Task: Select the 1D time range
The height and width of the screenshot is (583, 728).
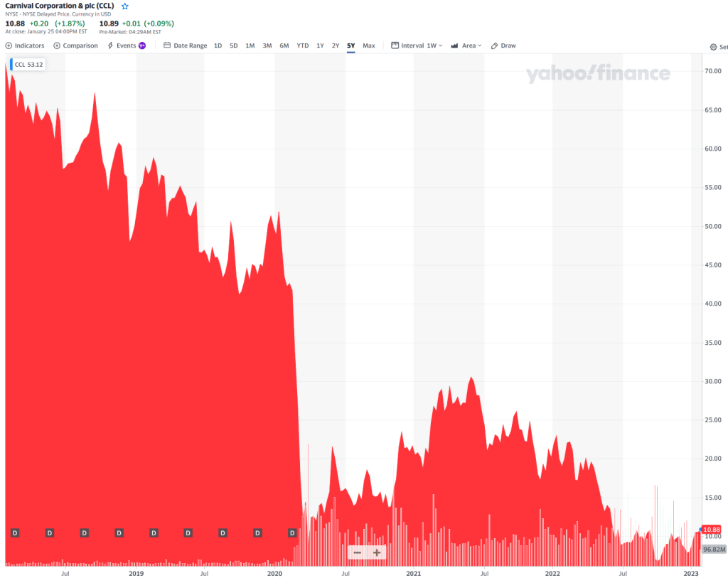Action: 218,46
